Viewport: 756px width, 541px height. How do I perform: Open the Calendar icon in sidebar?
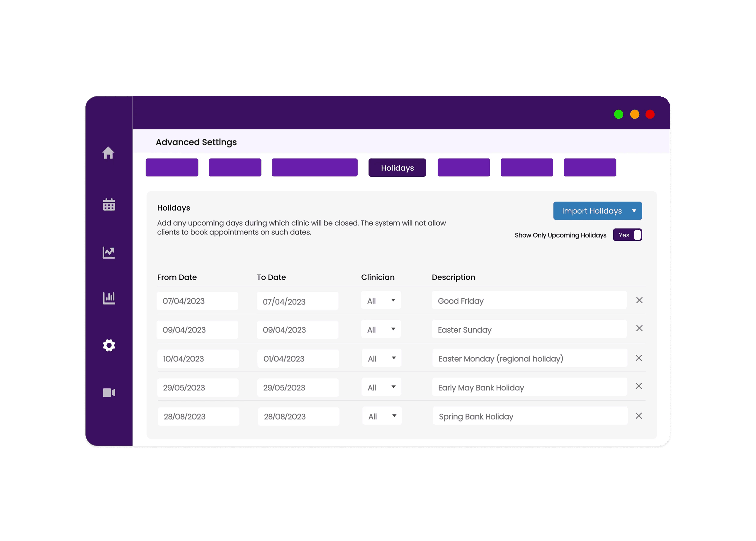pyautogui.click(x=109, y=204)
